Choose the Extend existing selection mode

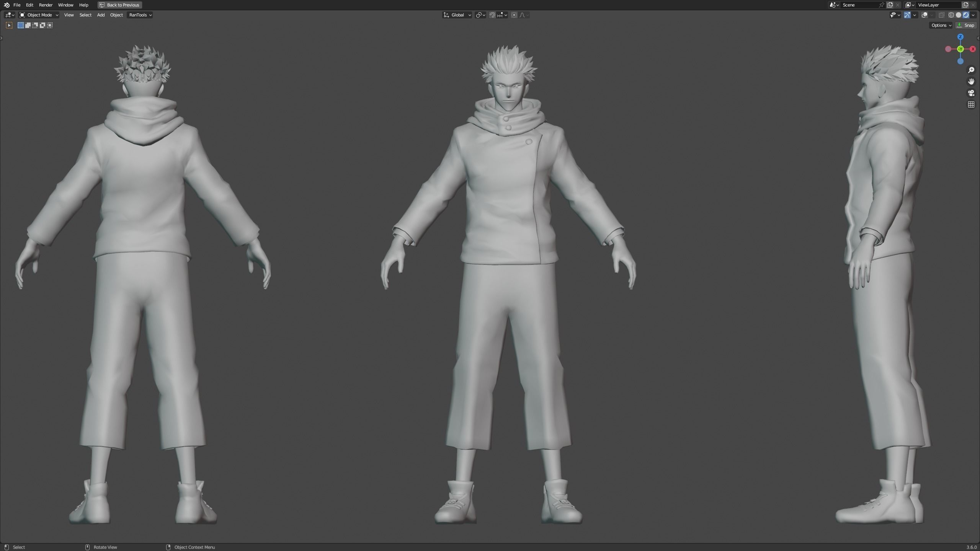tap(28, 25)
